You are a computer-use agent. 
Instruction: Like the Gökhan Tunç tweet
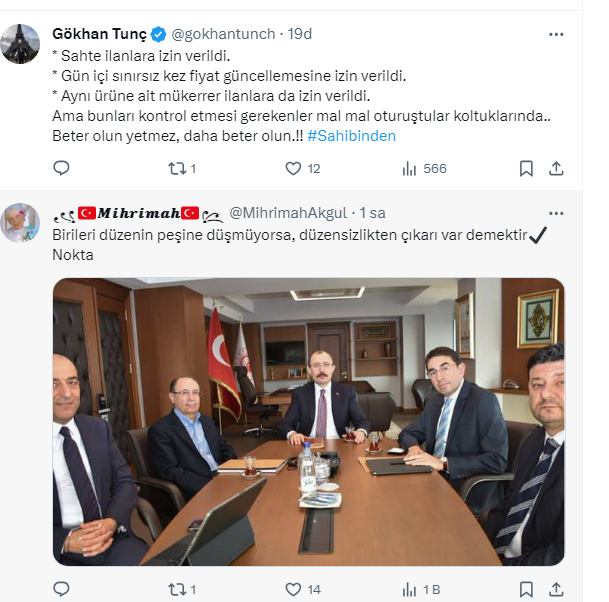click(303, 169)
